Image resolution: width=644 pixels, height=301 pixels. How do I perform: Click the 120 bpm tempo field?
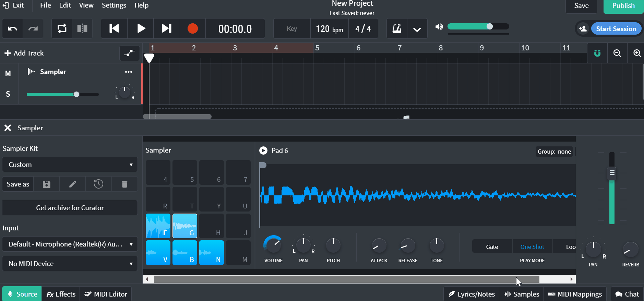[x=329, y=28]
